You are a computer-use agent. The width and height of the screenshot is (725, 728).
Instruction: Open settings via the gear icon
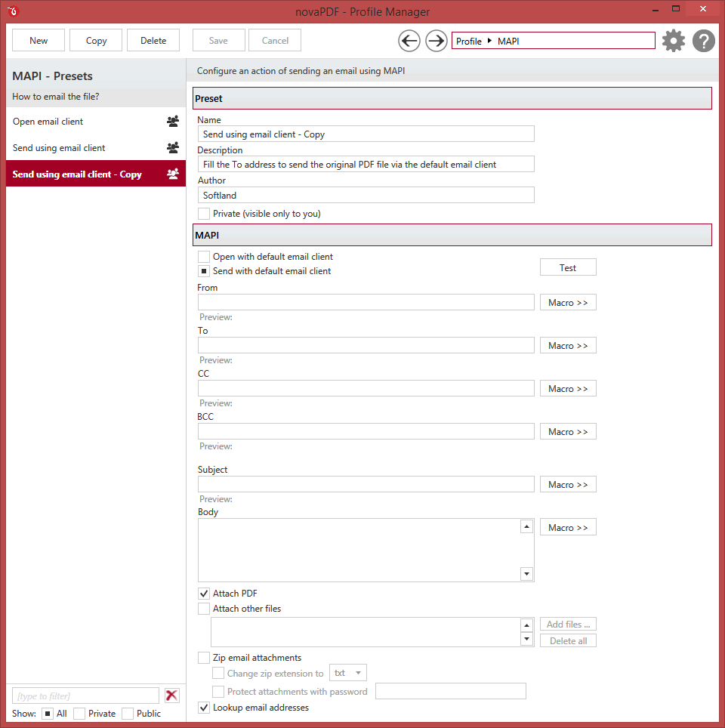[x=674, y=41]
